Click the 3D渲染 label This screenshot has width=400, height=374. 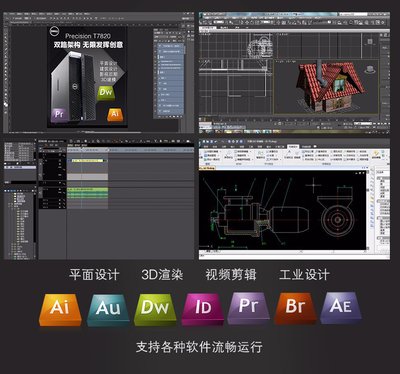point(162,275)
